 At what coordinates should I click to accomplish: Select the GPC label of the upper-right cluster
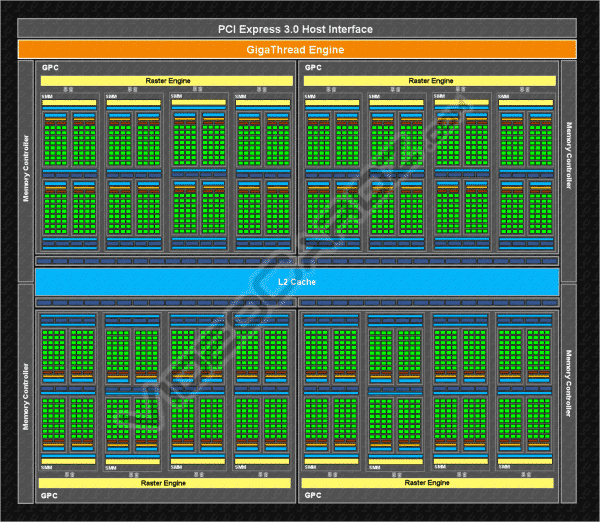point(313,68)
